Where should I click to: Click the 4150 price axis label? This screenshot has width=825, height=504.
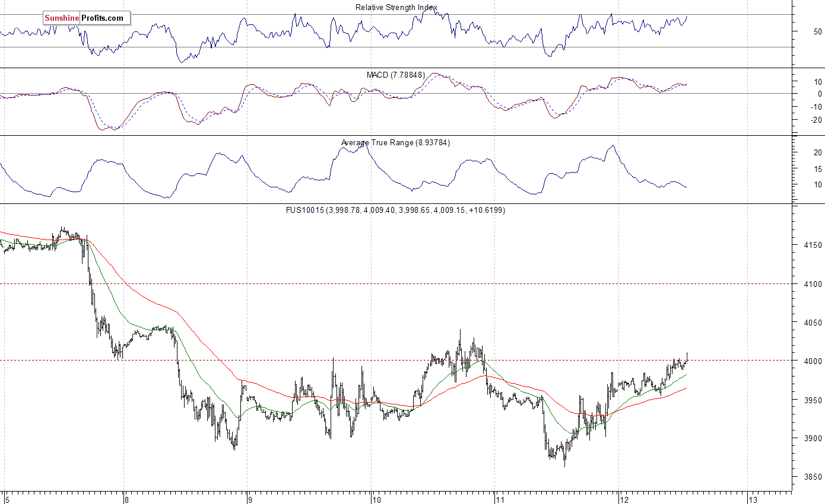point(813,245)
